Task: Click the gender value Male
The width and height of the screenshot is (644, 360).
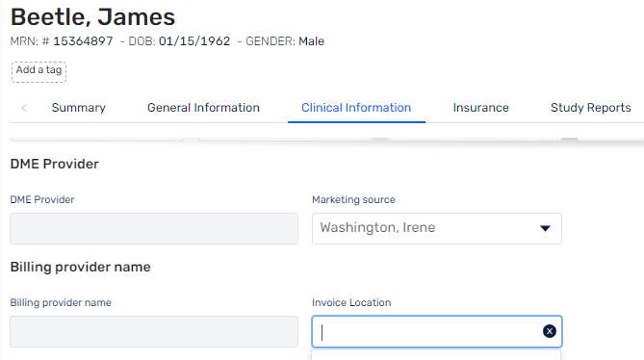Action: pos(311,41)
